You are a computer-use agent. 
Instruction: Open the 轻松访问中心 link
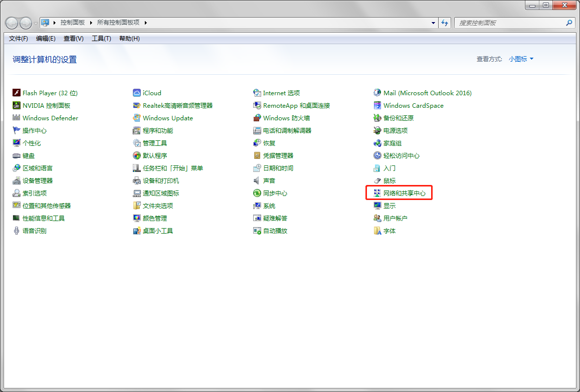402,156
